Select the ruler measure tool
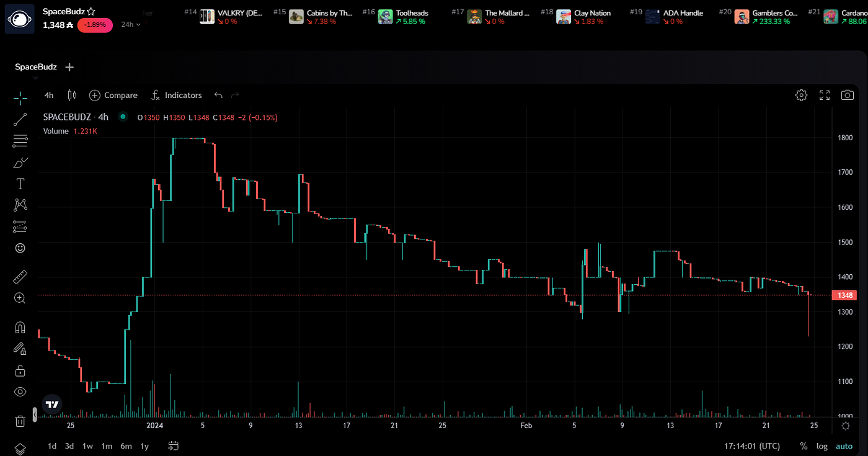This screenshot has width=868, height=456. (20, 277)
